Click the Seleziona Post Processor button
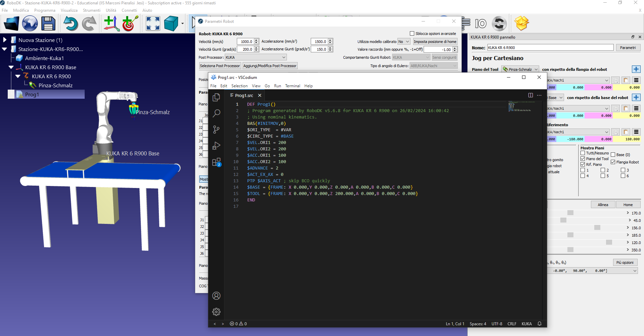This screenshot has width=644, height=336. click(x=220, y=66)
